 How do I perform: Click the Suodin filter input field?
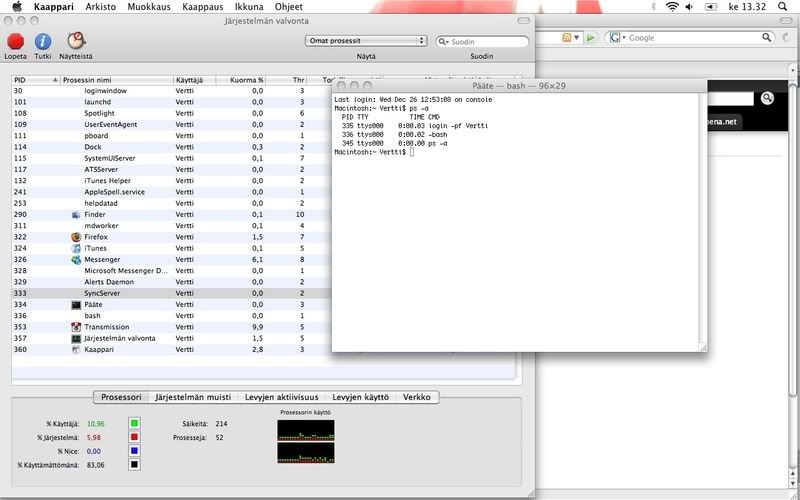click(482, 42)
